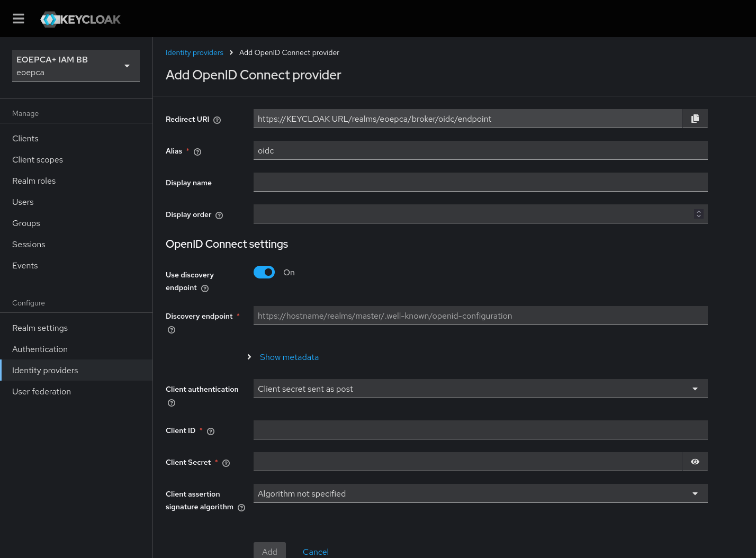Select Identity providers in sidebar
The image size is (756, 558).
76,371
